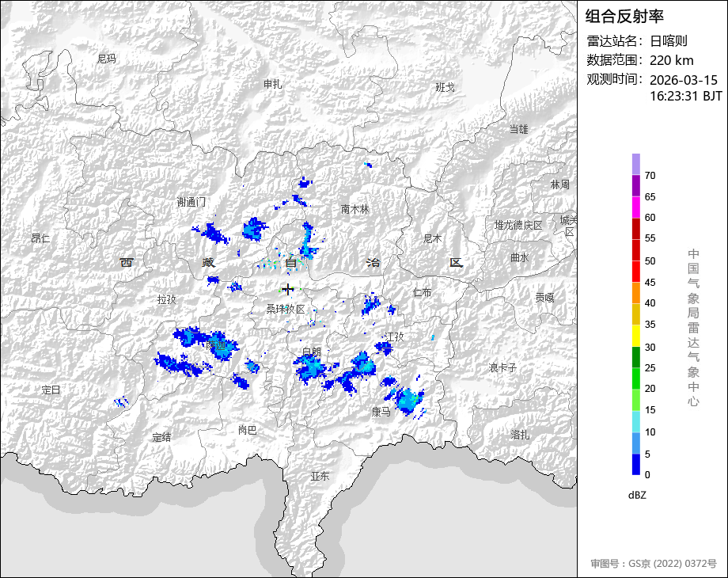Click the black radar station cross marker
Viewport: 728px width, 578px height.
tap(288, 290)
